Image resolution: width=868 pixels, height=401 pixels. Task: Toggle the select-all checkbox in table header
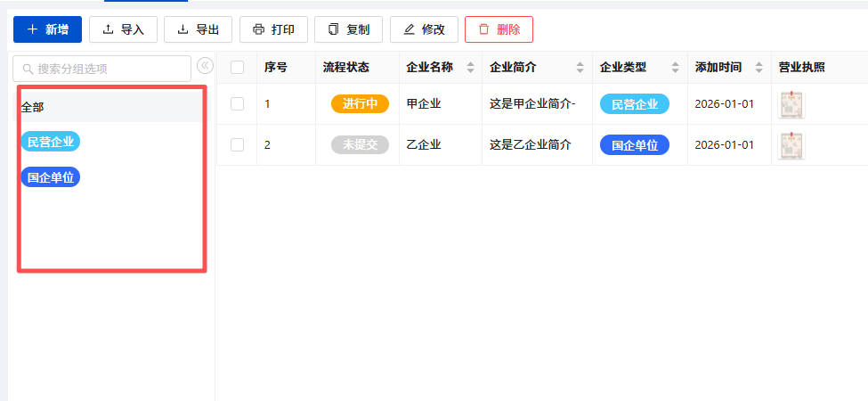click(237, 68)
